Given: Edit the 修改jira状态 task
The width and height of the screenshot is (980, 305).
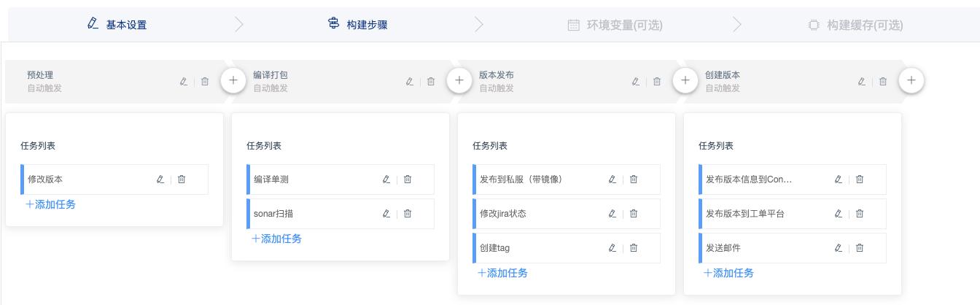Looking at the screenshot, I should (x=612, y=214).
